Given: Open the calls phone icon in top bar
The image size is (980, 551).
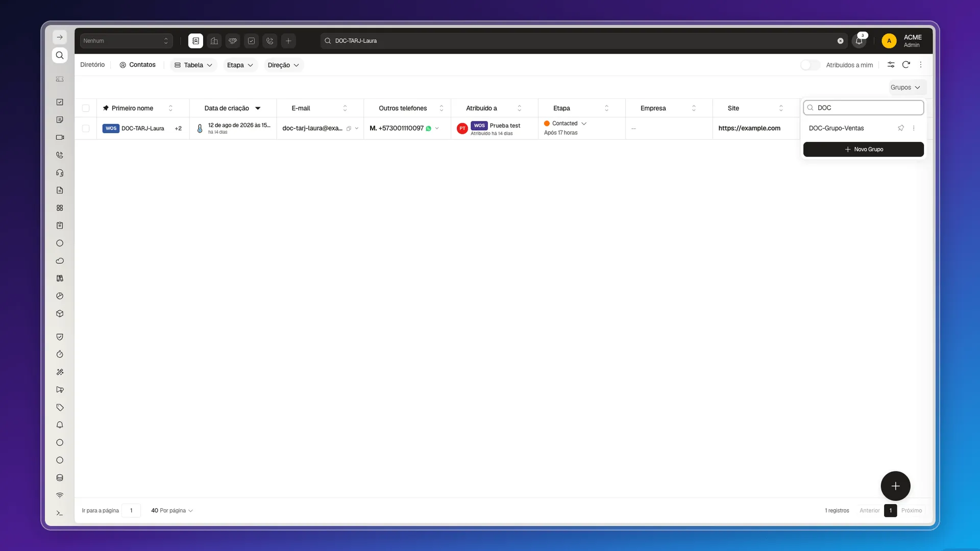Looking at the screenshot, I should (270, 41).
